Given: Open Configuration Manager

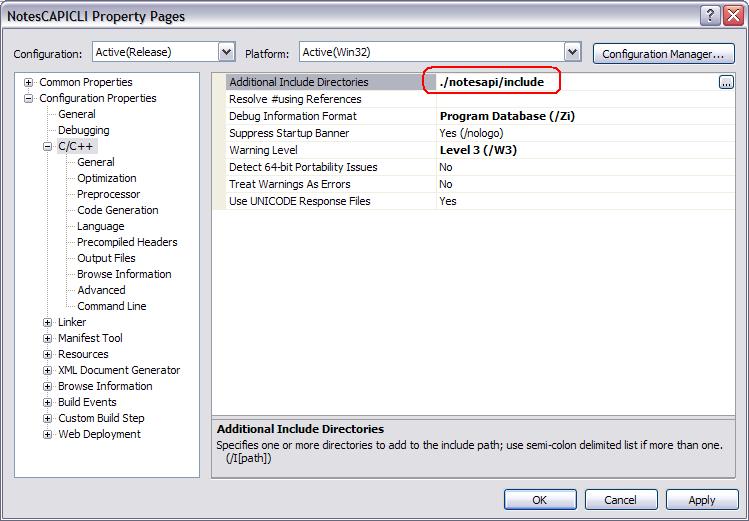Looking at the screenshot, I should [663, 54].
